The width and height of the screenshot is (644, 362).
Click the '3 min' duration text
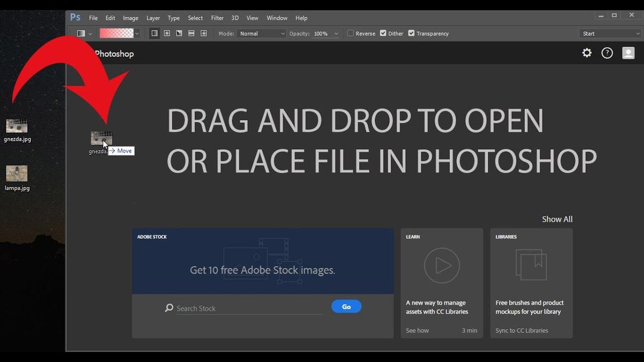click(x=470, y=330)
